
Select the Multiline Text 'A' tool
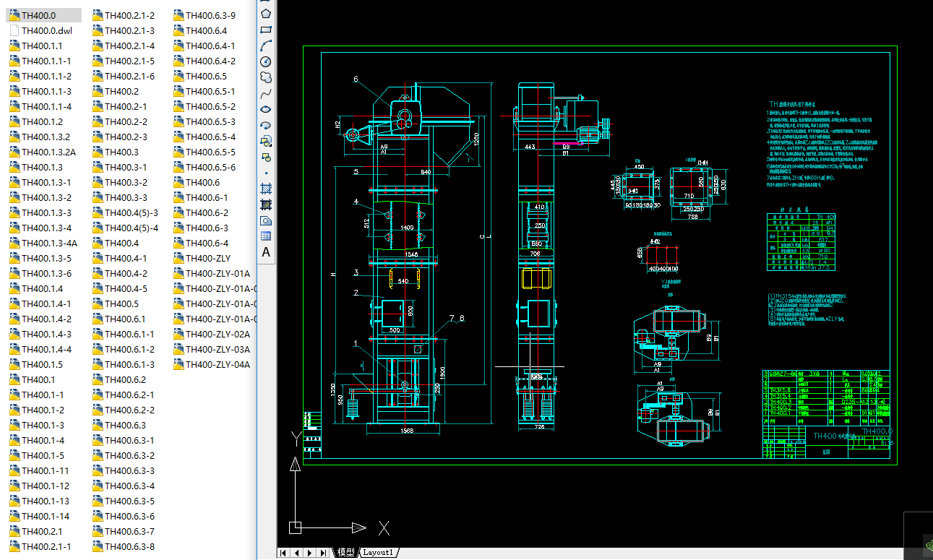tap(266, 252)
